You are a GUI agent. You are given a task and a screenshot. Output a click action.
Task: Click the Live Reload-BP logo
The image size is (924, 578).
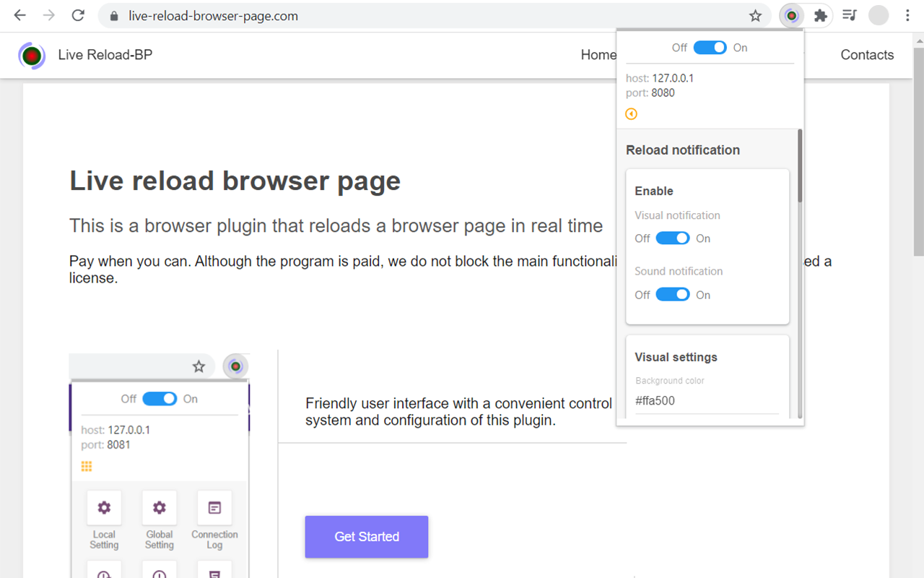[x=32, y=55]
